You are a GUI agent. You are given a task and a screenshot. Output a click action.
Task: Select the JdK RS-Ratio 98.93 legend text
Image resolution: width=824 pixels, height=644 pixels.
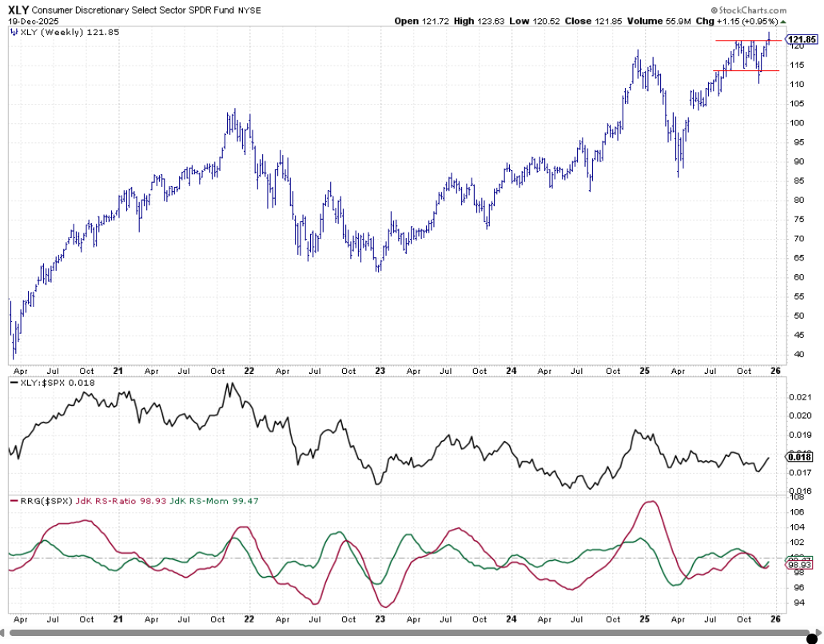(x=109, y=501)
